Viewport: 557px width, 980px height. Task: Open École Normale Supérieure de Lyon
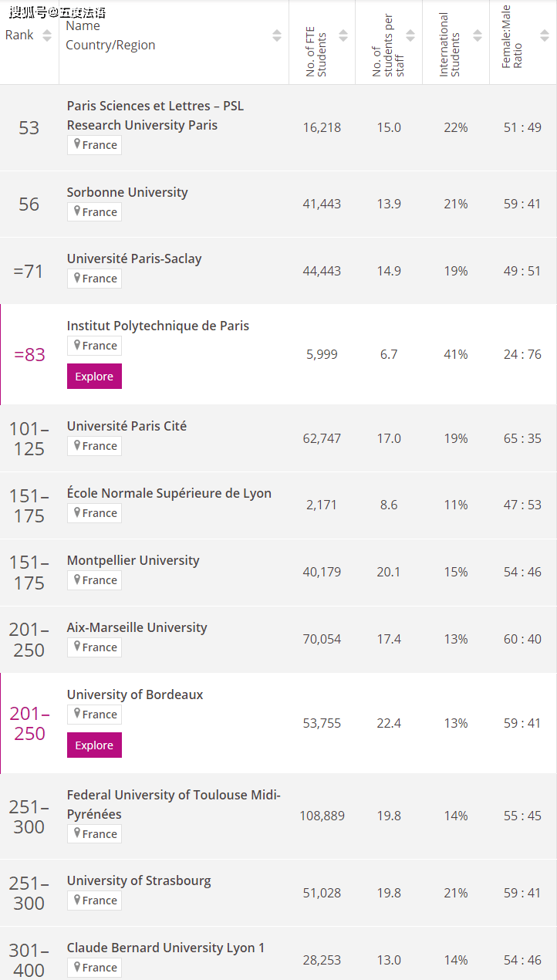(x=169, y=493)
